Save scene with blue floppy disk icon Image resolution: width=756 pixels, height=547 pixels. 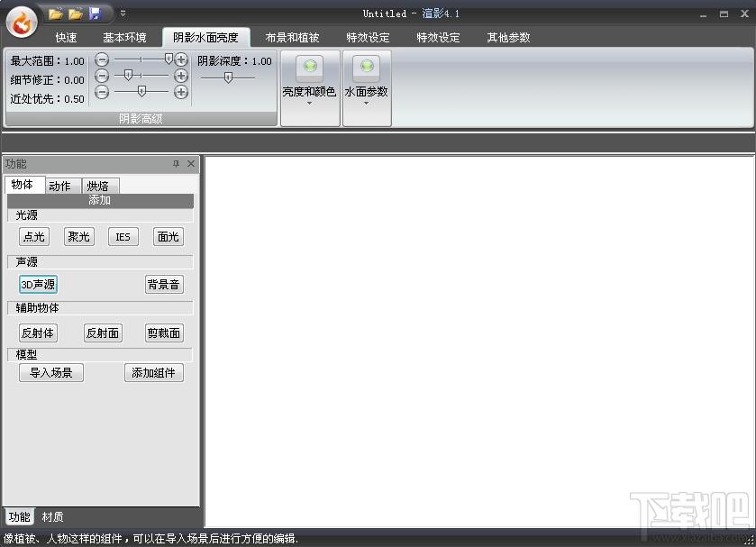[95, 14]
